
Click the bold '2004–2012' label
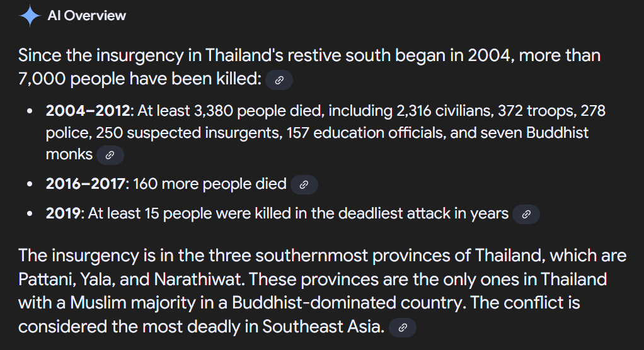coord(88,111)
